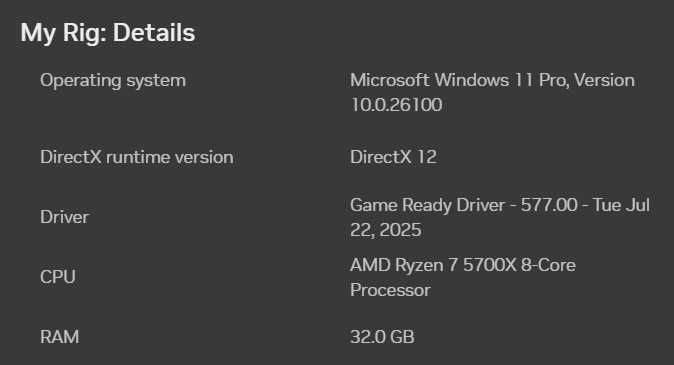Viewport: 674px width, 365px height.
Task: Click the Game Ready Driver 577.00 text
Action: 464,205
